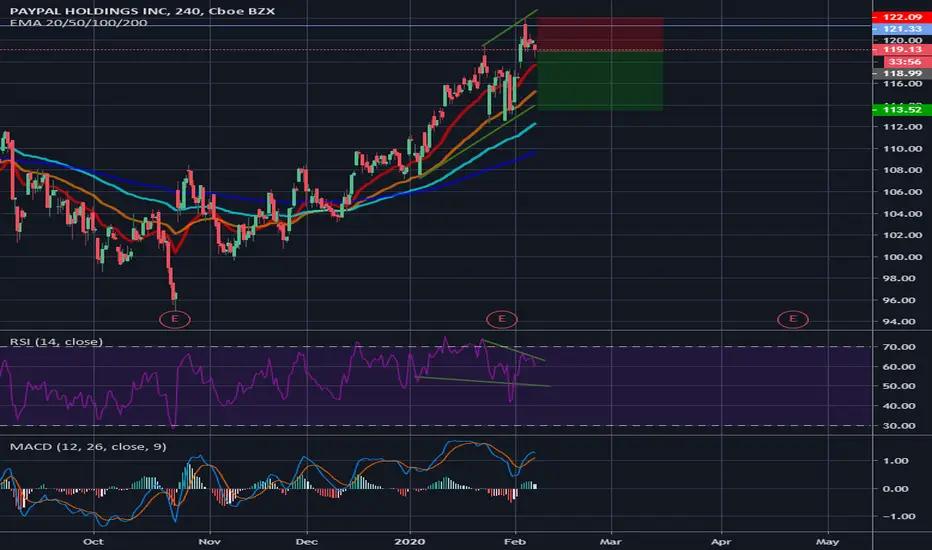Click the RSI 30.00 level label

click(900, 426)
